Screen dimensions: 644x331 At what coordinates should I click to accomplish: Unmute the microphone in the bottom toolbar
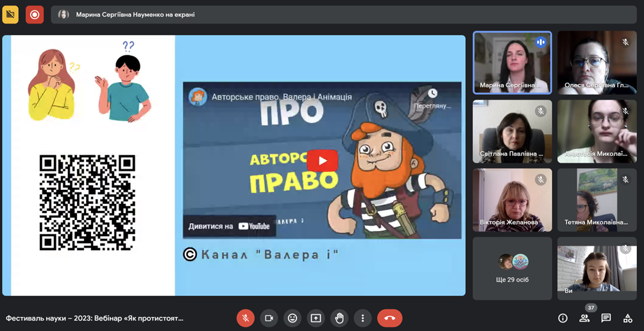(x=245, y=318)
